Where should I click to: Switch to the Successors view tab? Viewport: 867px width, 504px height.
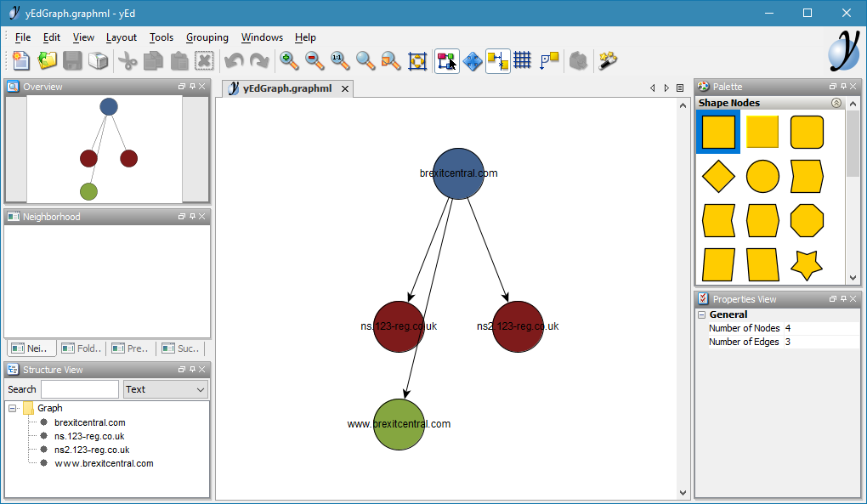(181, 348)
